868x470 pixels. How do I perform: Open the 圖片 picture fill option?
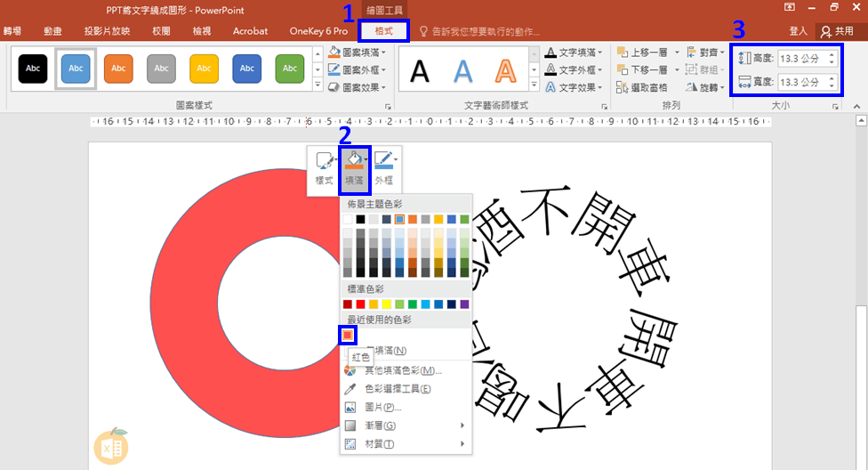tap(383, 408)
